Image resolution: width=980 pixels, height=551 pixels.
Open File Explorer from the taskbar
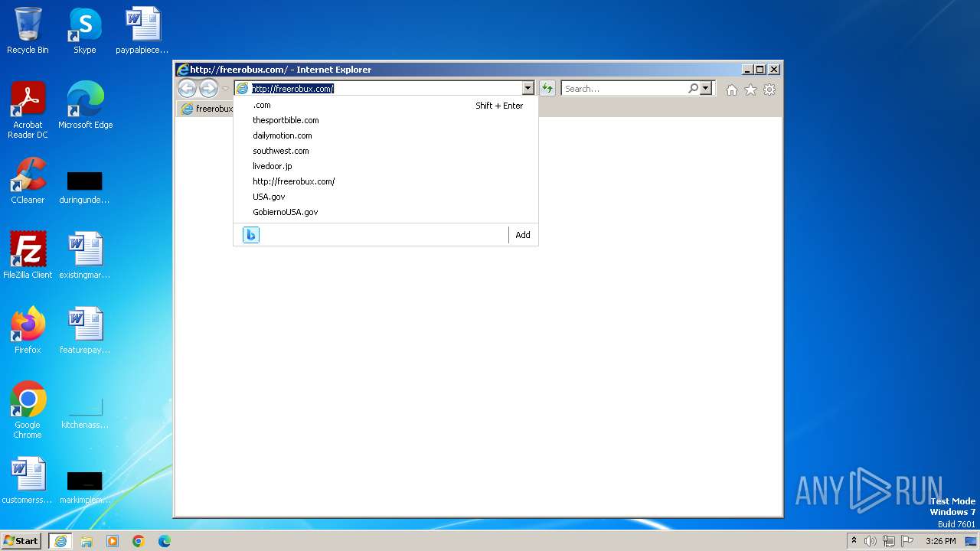(87, 541)
